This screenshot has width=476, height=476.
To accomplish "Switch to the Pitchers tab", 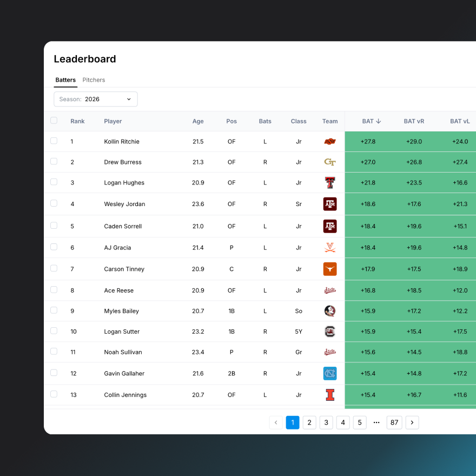I will 94,80.
